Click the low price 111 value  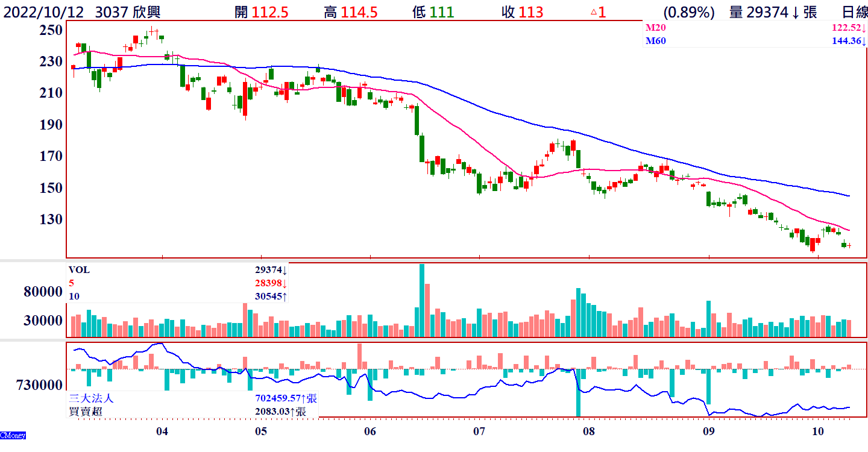pos(442,12)
